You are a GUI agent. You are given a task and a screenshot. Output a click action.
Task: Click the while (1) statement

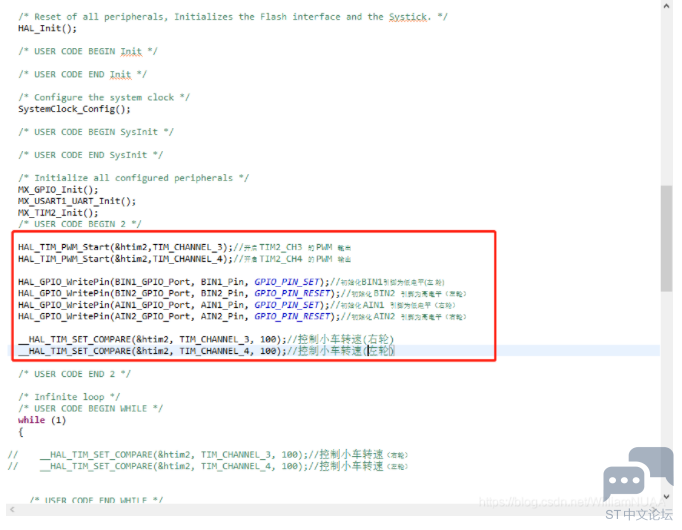point(42,420)
